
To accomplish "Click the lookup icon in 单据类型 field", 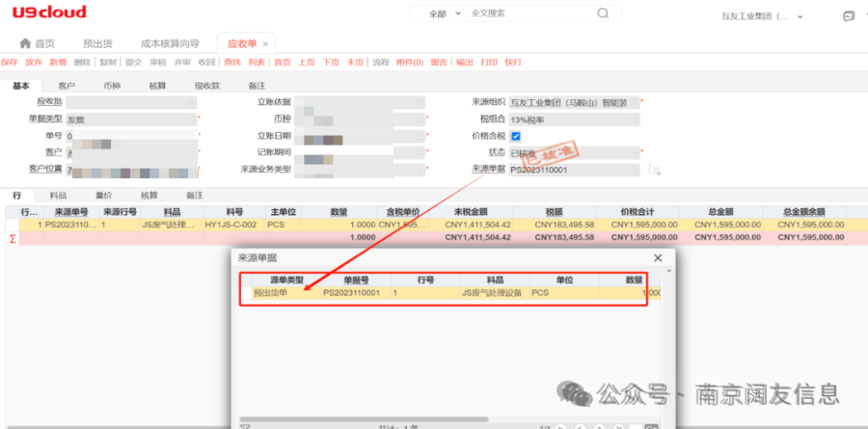I will click(x=190, y=119).
